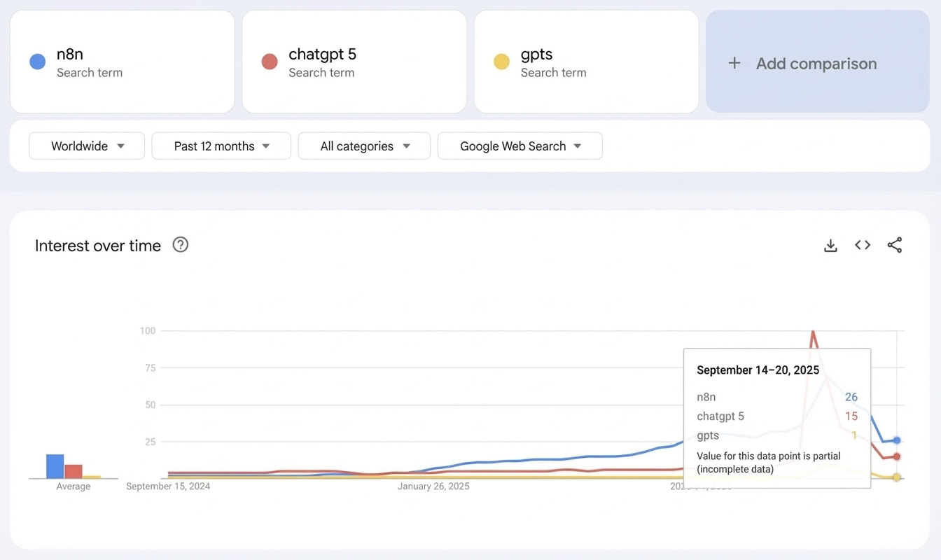Click the red chatgpt 5 color dot
Image resolution: width=941 pixels, height=560 pixels.
point(270,62)
